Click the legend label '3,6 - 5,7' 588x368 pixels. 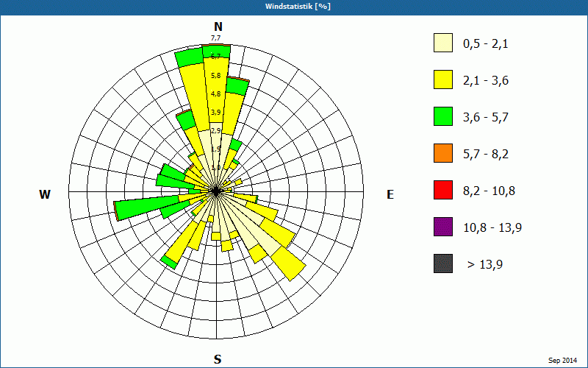coord(486,118)
